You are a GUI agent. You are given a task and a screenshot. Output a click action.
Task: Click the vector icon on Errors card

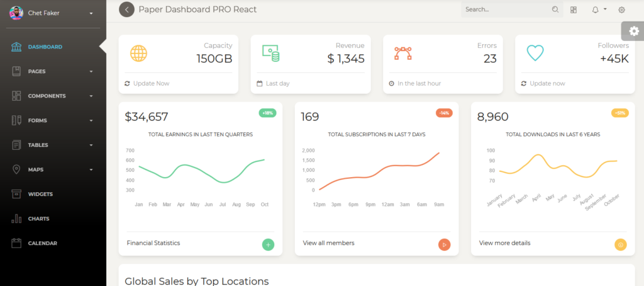click(x=403, y=53)
